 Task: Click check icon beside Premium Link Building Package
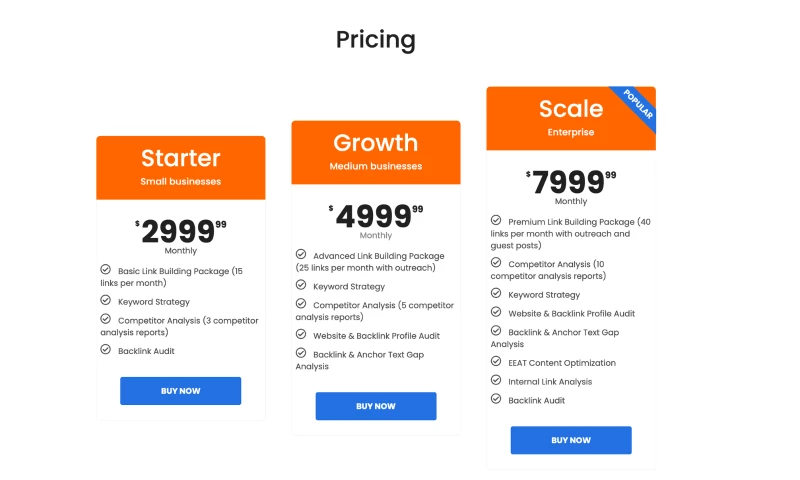[496, 220]
